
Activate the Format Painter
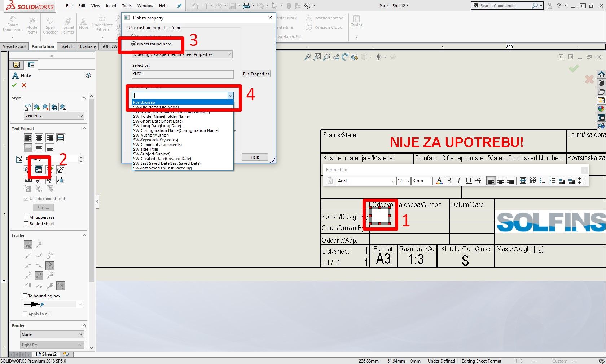67,24
